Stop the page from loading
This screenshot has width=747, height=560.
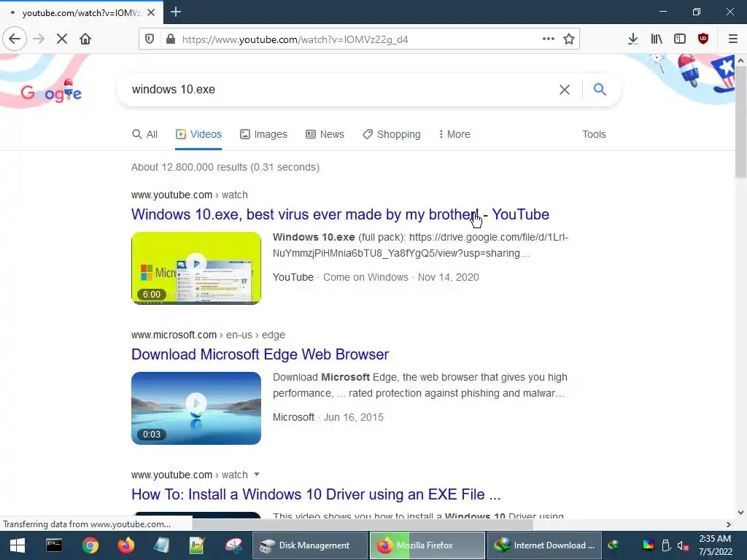pos(62,39)
